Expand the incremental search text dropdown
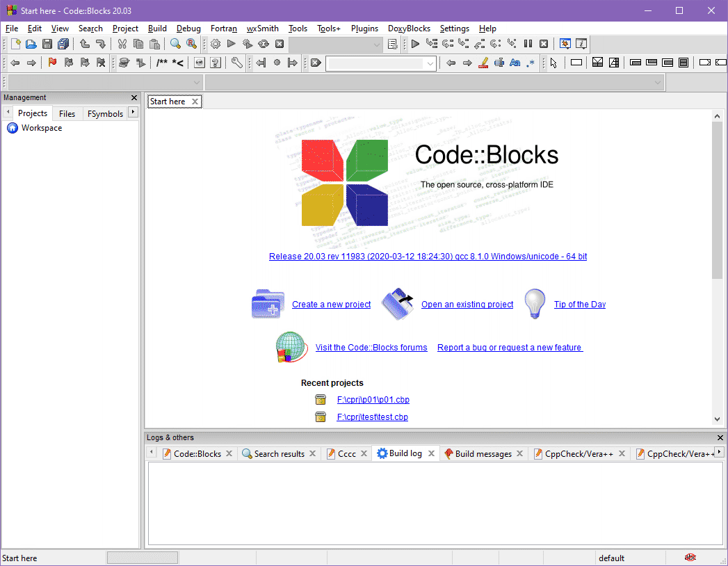This screenshot has width=728, height=566. point(430,63)
